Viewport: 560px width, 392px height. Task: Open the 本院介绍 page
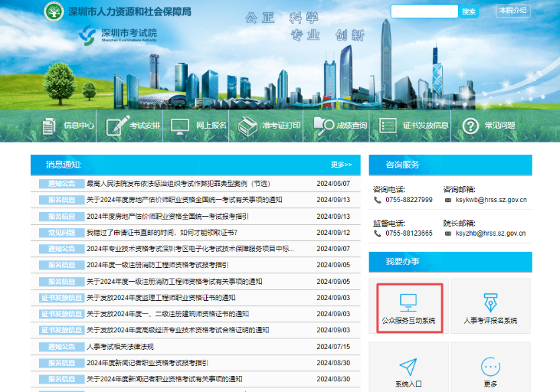(x=513, y=11)
